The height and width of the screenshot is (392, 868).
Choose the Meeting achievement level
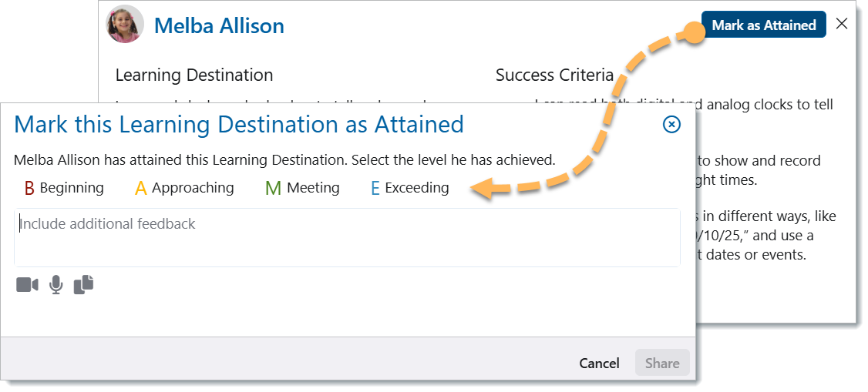[x=313, y=188]
